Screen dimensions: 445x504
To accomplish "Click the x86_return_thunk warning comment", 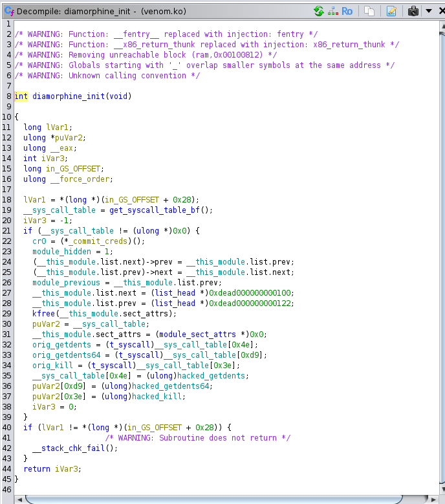I will click(x=207, y=45).
